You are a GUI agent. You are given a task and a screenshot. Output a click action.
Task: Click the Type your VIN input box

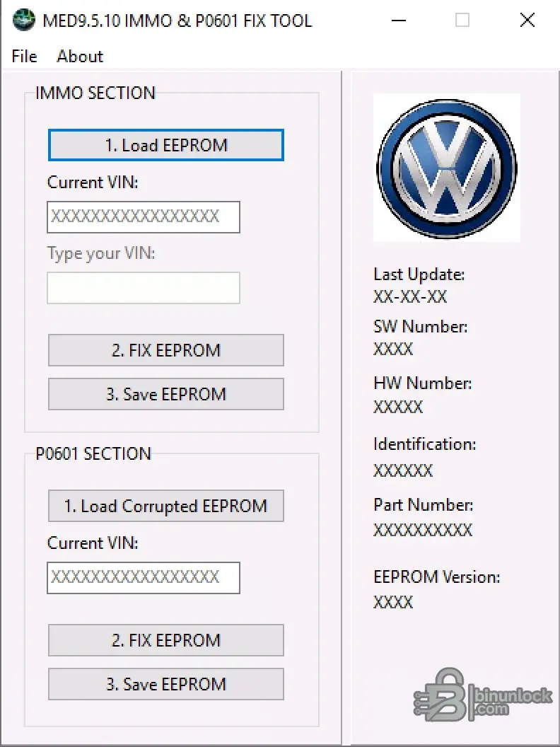(144, 288)
